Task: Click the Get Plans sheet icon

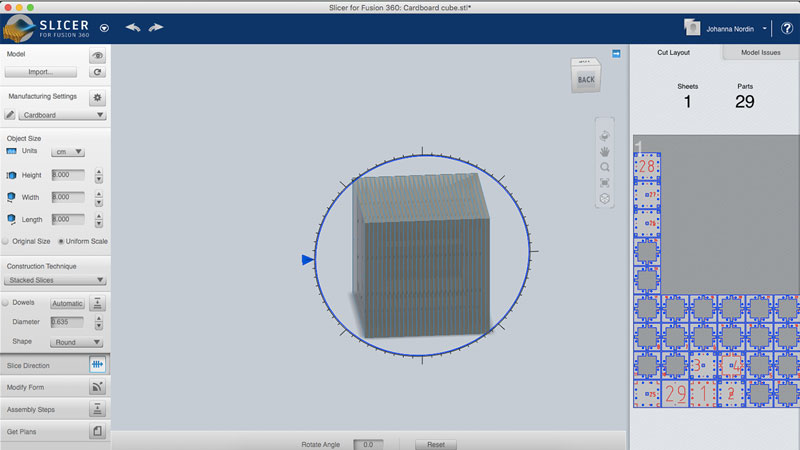Action: click(97, 431)
